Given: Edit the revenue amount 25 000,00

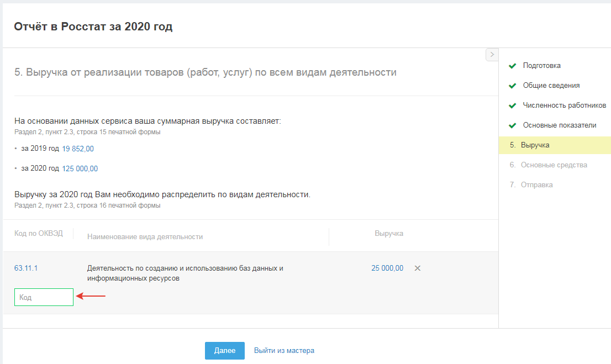Looking at the screenshot, I should point(387,268).
